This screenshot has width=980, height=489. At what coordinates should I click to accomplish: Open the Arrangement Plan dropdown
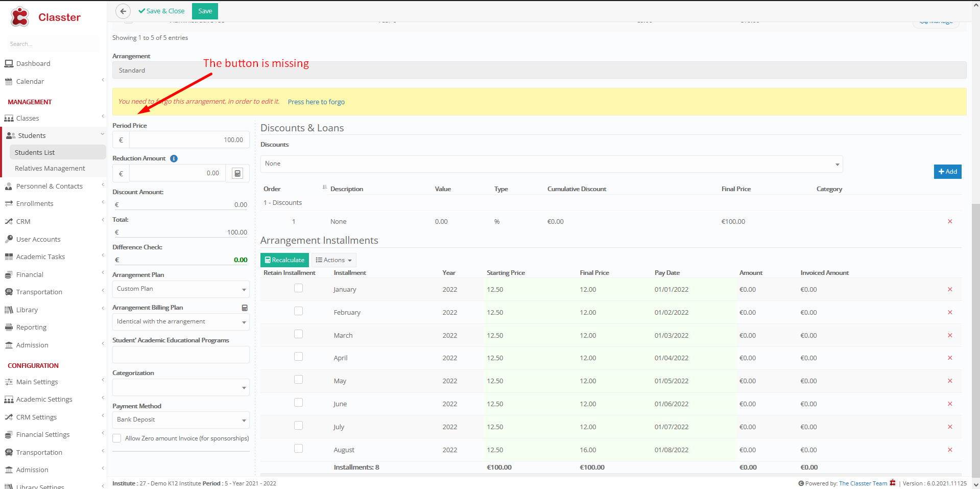click(x=181, y=289)
